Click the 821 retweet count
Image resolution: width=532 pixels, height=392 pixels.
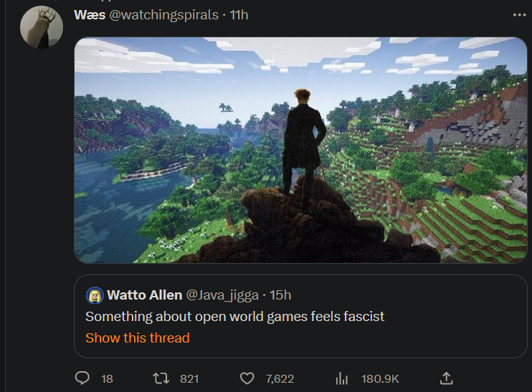[x=189, y=378]
